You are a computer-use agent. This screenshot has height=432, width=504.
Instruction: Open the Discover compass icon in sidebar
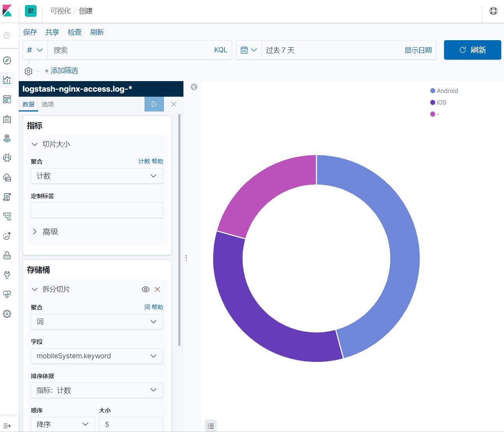(7, 60)
